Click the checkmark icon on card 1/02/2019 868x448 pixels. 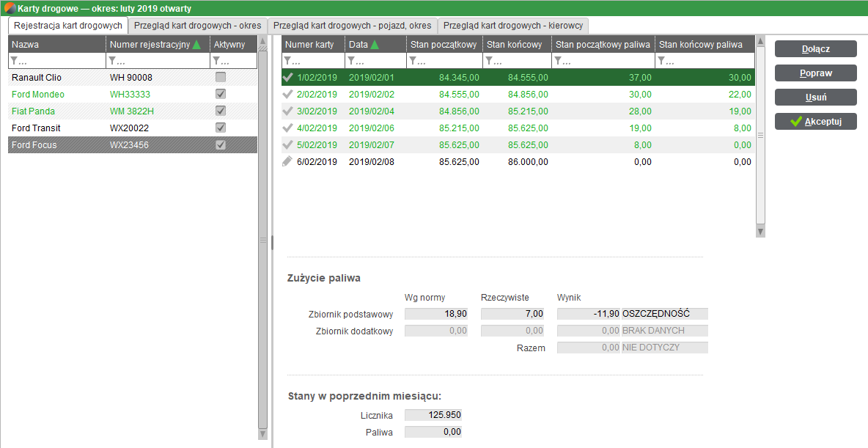point(287,77)
